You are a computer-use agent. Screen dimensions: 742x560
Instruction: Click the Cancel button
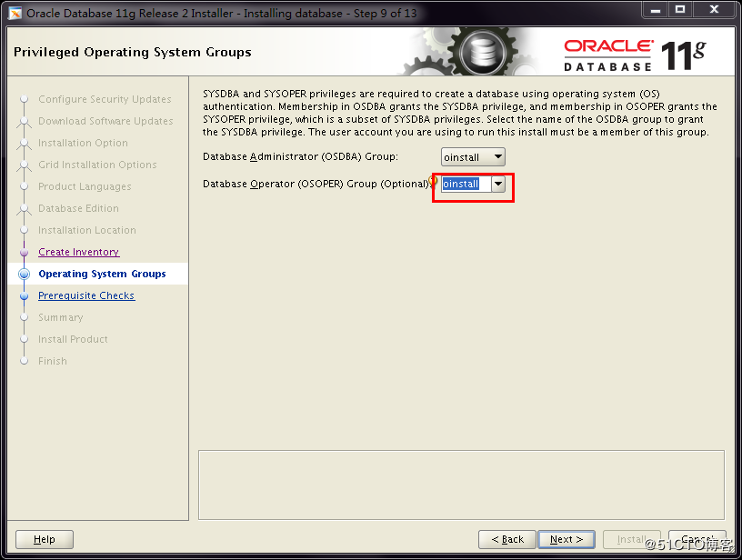(697, 539)
